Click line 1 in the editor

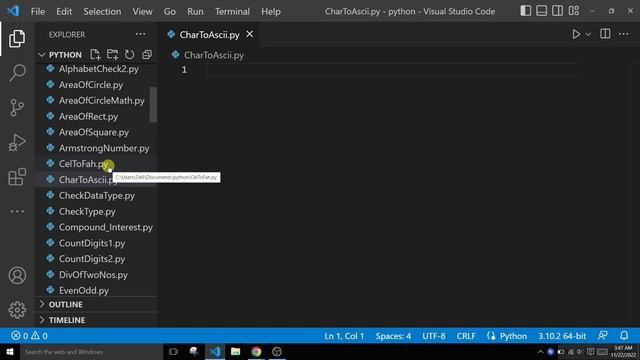(392, 70)
